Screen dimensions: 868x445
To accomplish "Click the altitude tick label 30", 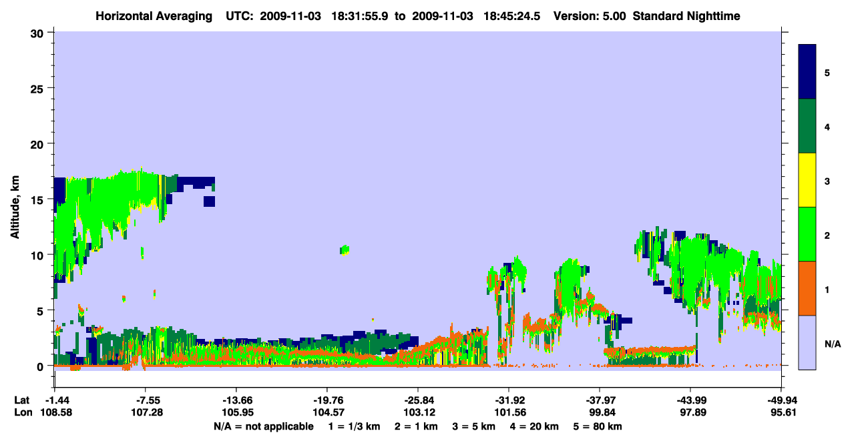I will (39, 33).
